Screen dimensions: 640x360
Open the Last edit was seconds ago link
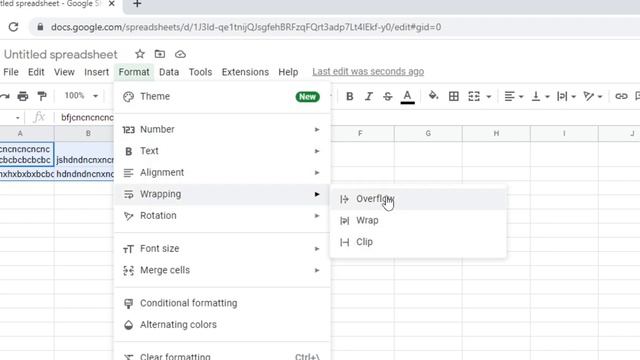tap(368, 71)
